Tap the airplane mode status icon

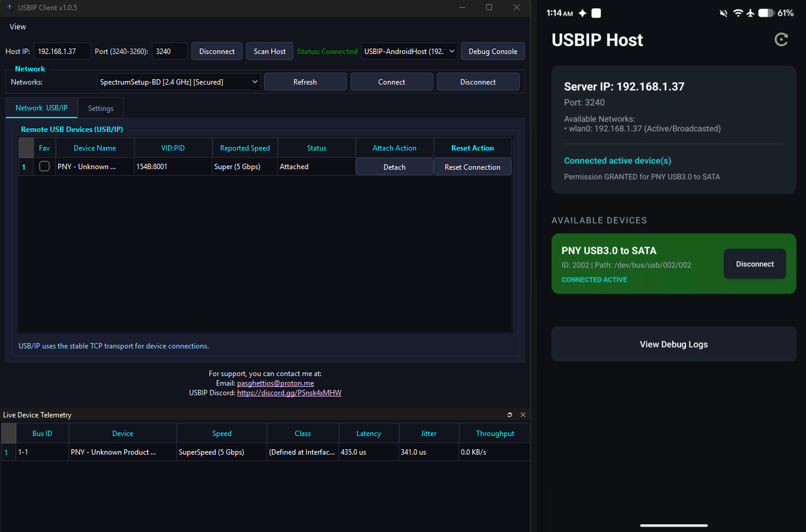click(x=750, y=13)
